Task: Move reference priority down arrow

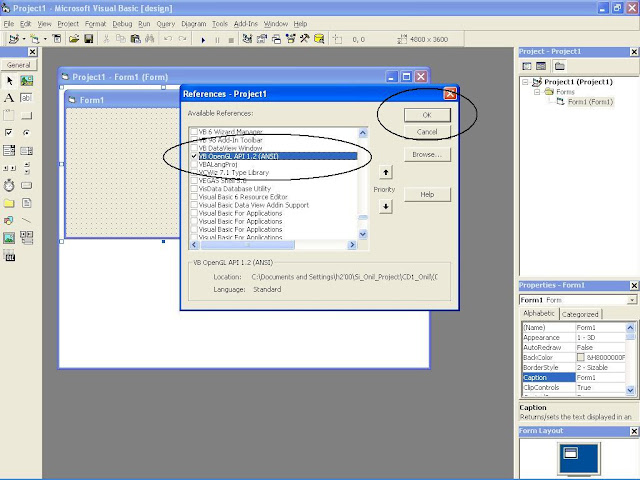Action: [x=386, y=207]
